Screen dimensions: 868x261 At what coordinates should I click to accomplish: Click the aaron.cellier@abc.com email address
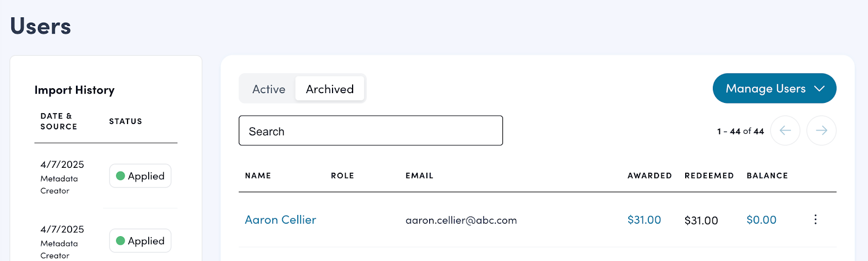pos(461,220)
